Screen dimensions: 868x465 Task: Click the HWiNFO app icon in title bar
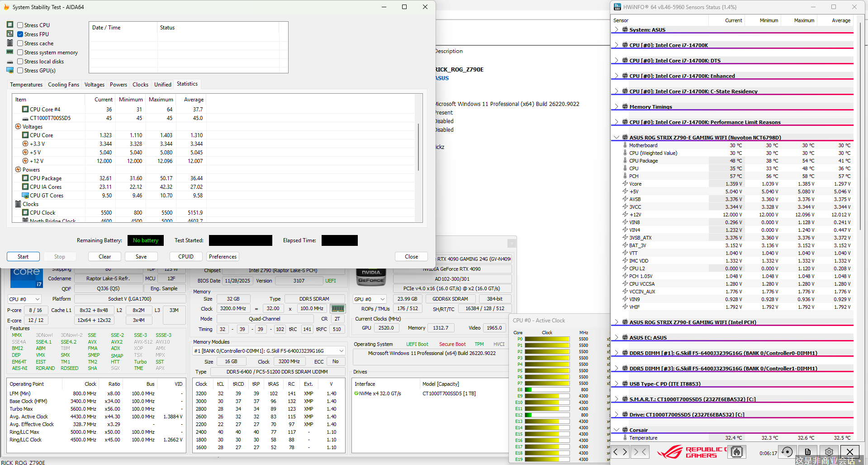click(x=617, y=7)
